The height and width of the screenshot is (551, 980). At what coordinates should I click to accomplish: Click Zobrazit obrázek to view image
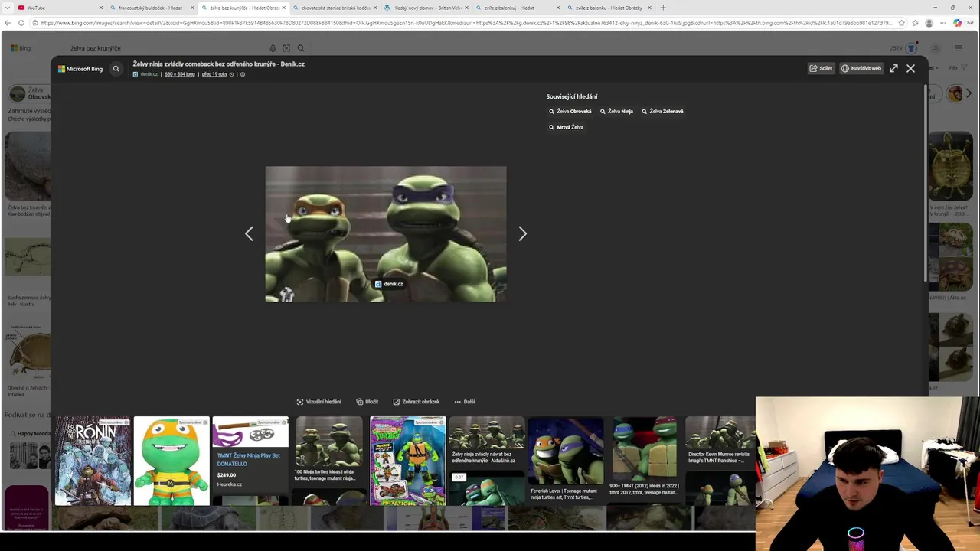click(416, 402)
